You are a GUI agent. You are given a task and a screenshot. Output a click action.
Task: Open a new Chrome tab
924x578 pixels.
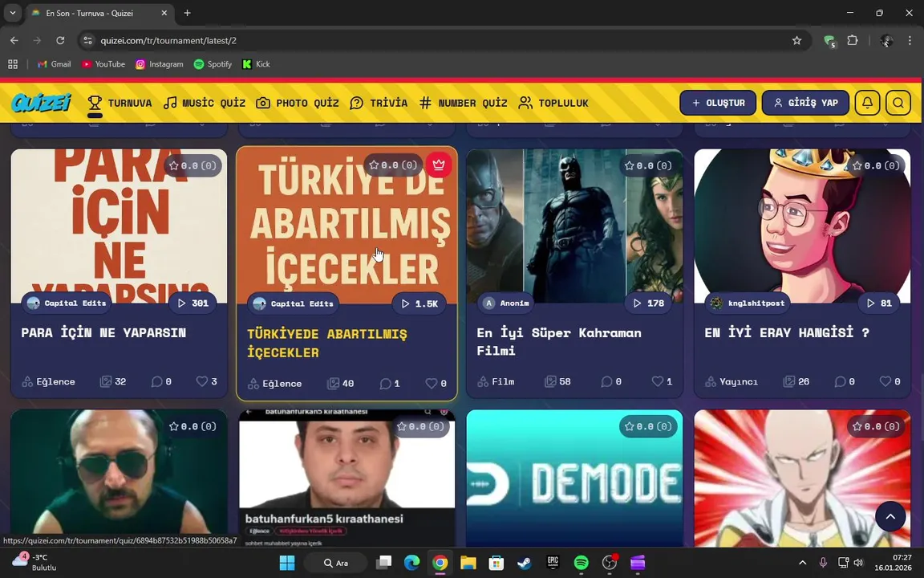pyautogui.click(x=188, y=12)
